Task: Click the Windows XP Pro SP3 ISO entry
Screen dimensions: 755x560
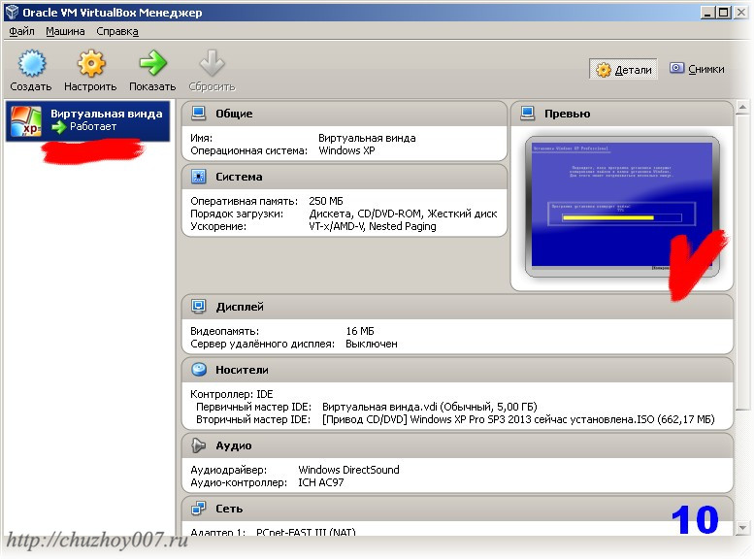Action: [x=518, y=419]
